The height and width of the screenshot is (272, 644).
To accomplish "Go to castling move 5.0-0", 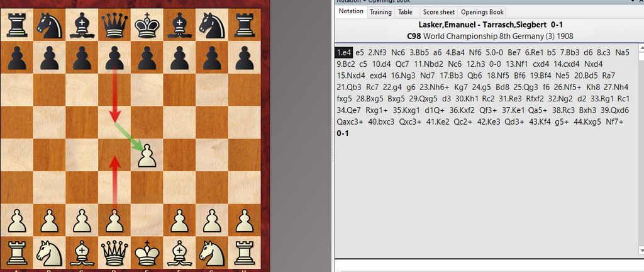I will pyautogui.click(x=494, y=53).
